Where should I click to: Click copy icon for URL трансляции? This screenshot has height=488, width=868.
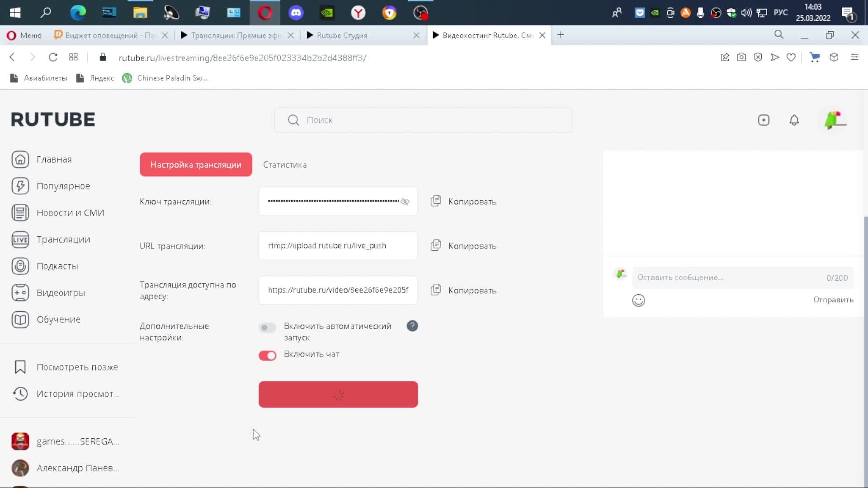tap(436, 245)
